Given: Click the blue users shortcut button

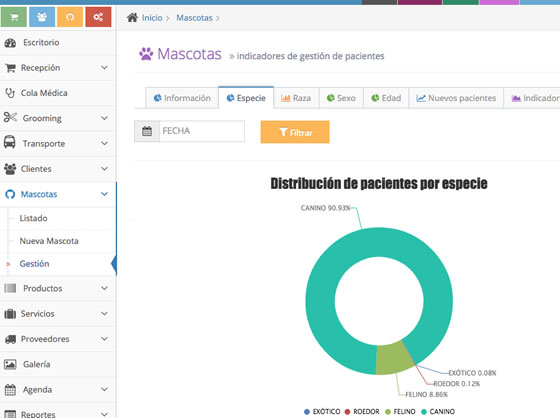Looking at the screenshot, I should click(x=42, y=17).
